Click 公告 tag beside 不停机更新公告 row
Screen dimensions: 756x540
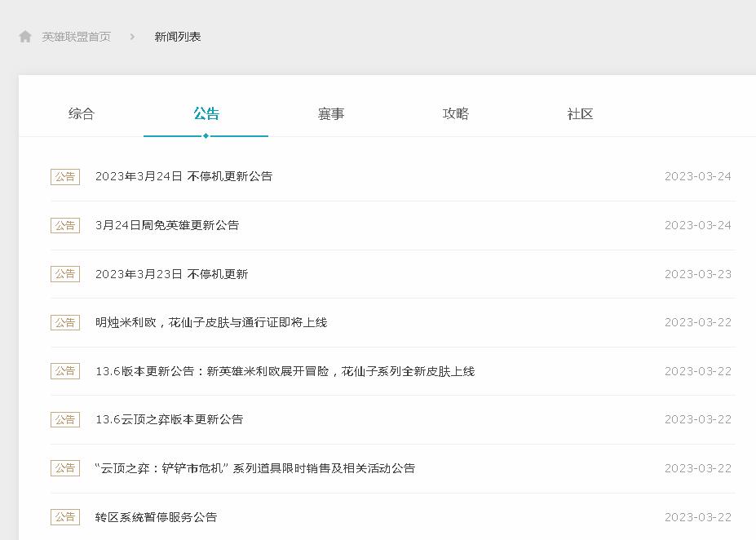tap(65, 177)
